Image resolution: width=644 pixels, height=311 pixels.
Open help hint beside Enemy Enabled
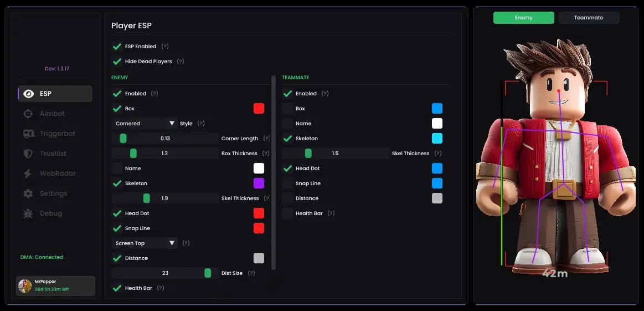tap(154, 93)
